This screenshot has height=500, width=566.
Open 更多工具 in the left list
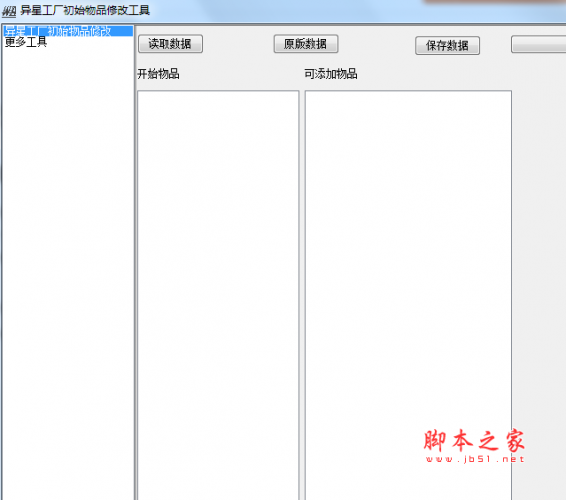click(26, 42)
